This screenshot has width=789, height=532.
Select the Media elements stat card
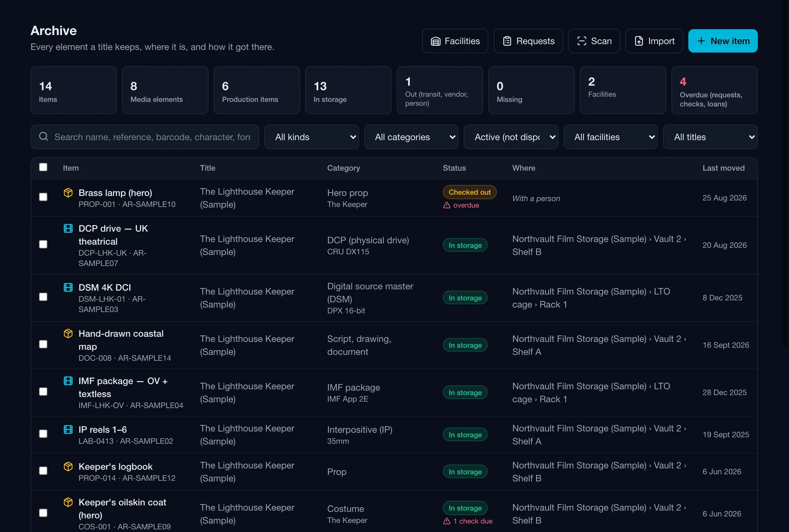(x=165, y=90)
